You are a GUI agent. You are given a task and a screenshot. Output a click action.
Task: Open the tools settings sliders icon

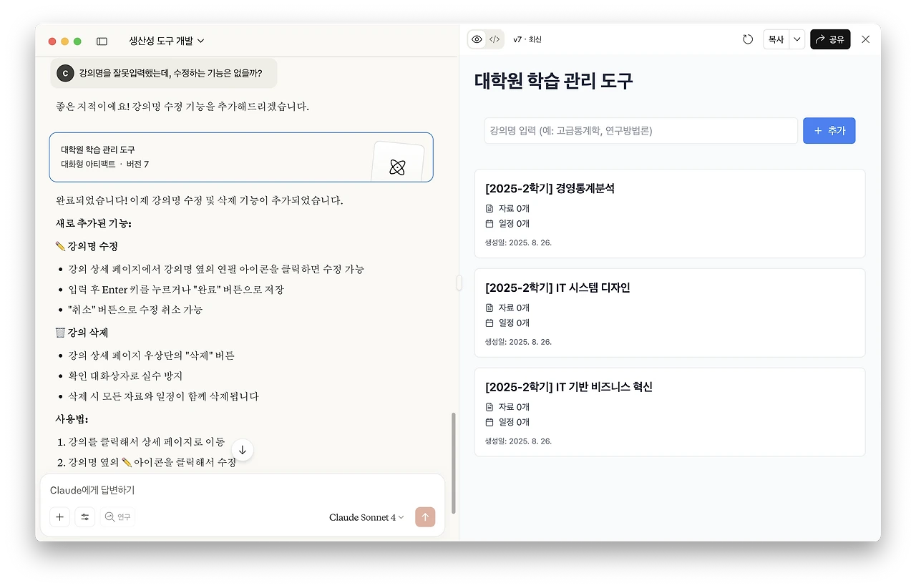click(x=84, y=517)
